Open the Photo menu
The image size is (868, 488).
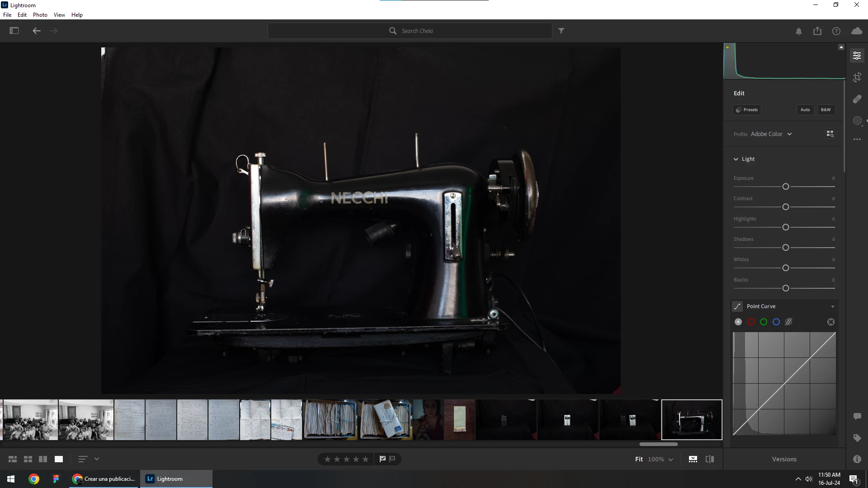[40, 15]
